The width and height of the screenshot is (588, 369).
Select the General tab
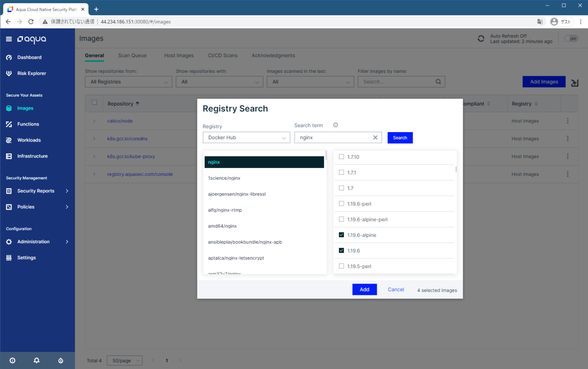pos(94,56)
